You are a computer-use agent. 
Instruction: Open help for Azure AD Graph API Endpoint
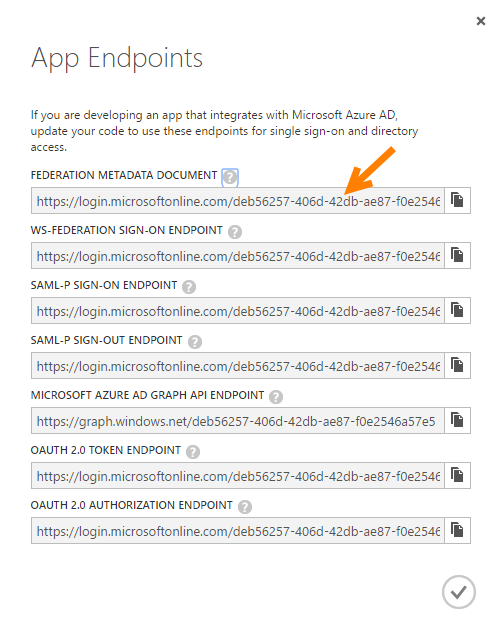[x=276, y=397]
